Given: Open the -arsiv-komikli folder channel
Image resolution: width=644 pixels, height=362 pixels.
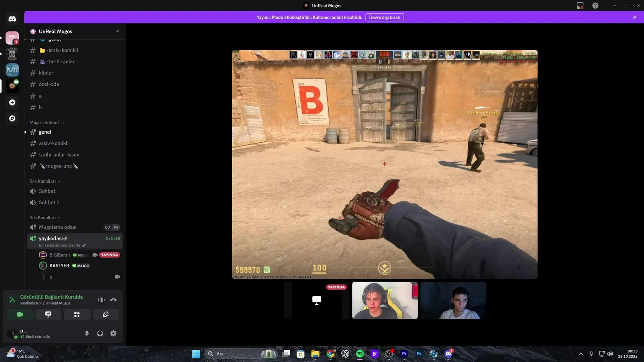Looking at the screenshot, I should [75, 50].
